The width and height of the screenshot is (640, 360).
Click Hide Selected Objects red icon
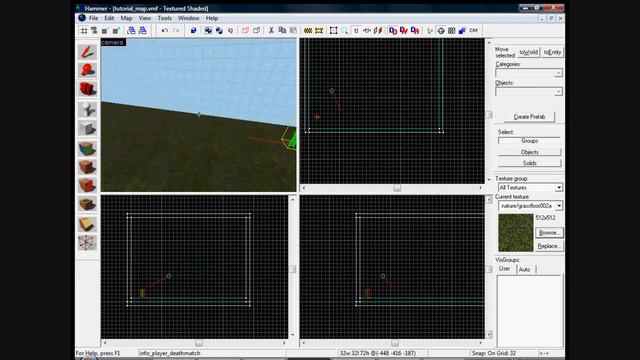[x=245, y=31]
